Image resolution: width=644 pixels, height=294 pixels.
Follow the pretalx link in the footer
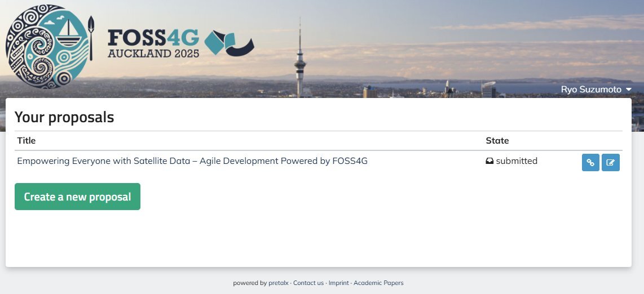279,283
